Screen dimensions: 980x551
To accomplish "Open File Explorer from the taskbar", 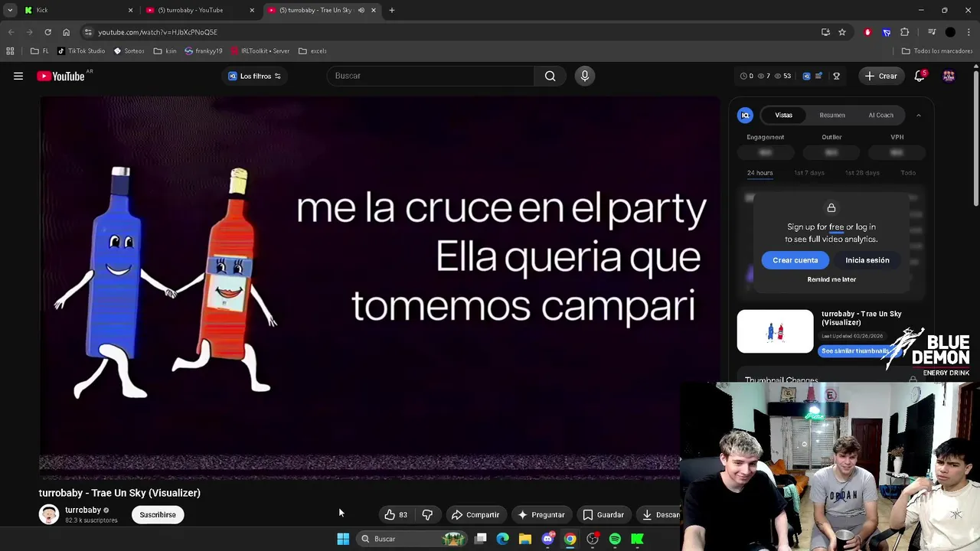I will [x=525, y=539].
